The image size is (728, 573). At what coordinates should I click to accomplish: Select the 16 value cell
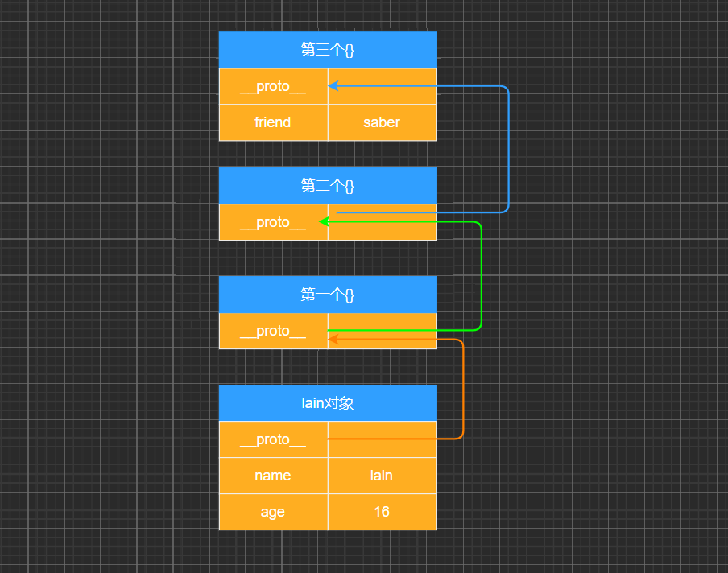click(x=381, y=512)
